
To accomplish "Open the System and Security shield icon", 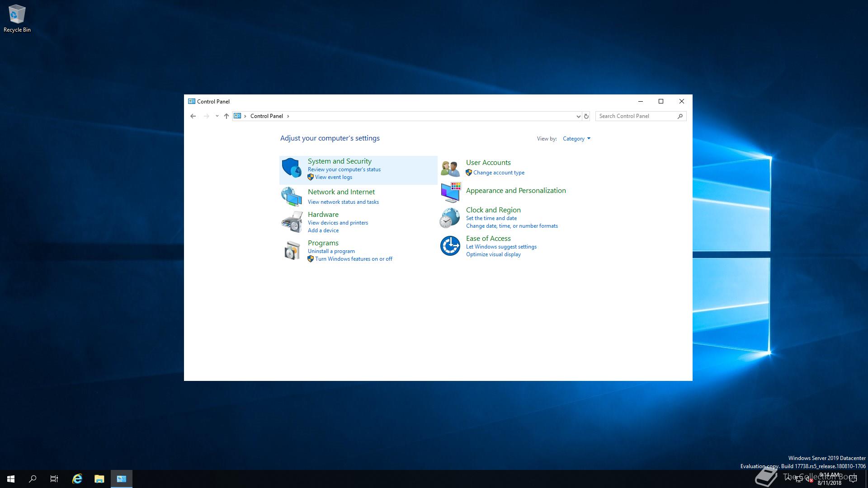I will point(292,168).
